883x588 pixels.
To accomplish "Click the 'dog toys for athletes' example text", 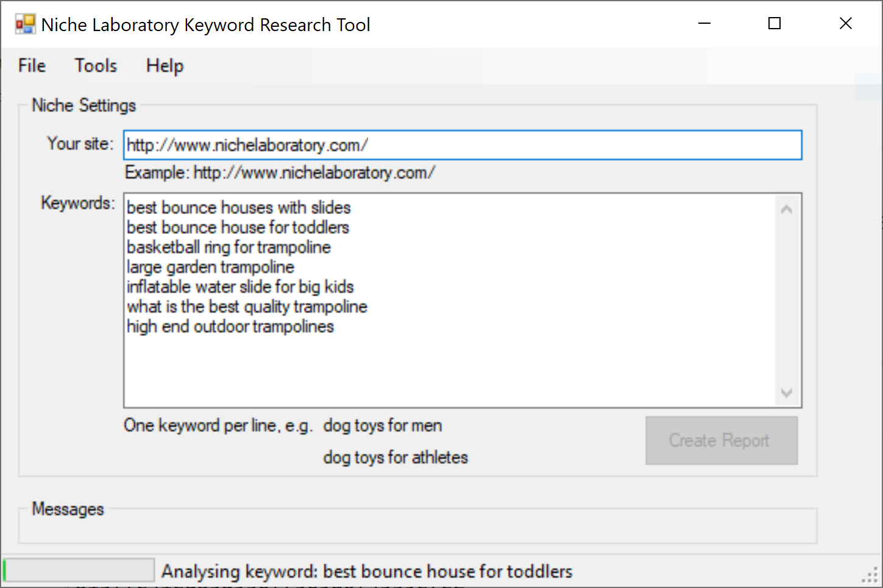I will pyautogui.click(x=395, y=457).
